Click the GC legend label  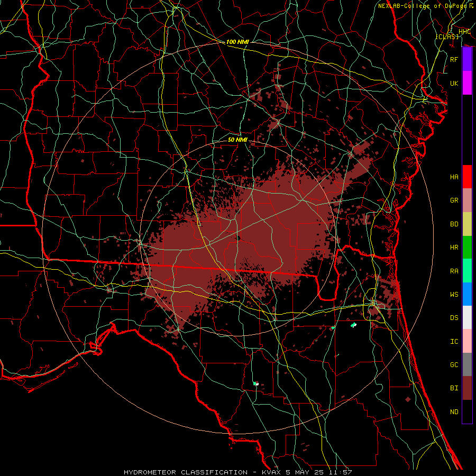click(x=454, y=364)
